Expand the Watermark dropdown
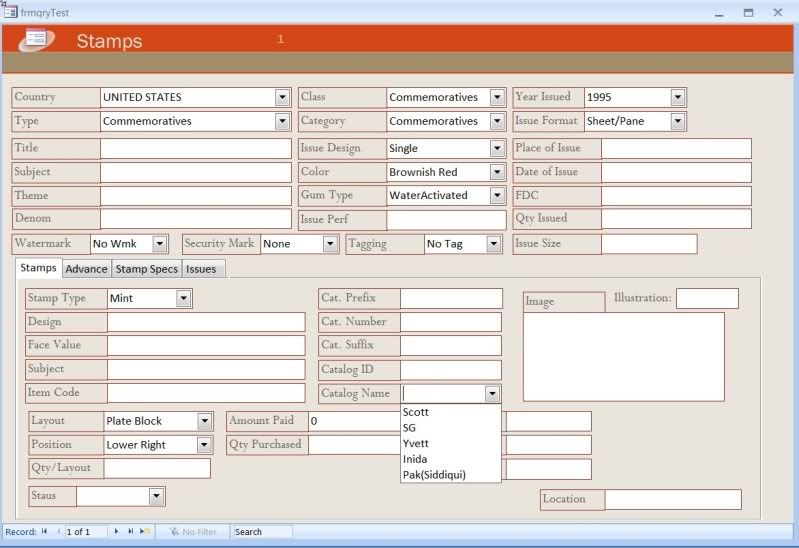 tap(159, 244)
